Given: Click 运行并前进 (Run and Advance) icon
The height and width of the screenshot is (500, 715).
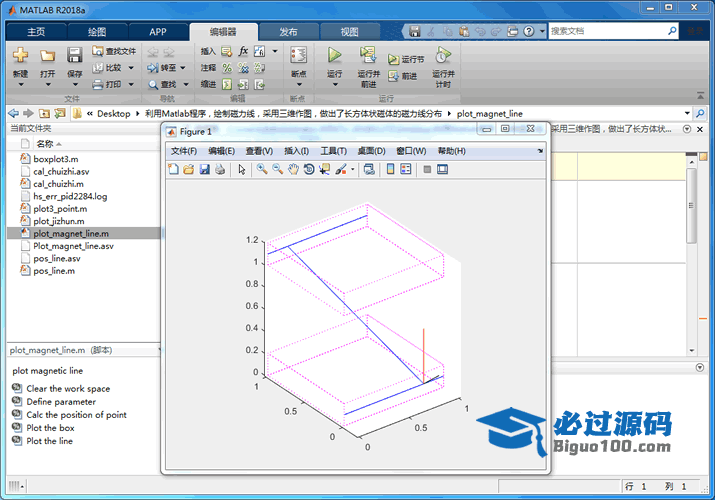Looking at the screenshot, I should tap(368, 55).
